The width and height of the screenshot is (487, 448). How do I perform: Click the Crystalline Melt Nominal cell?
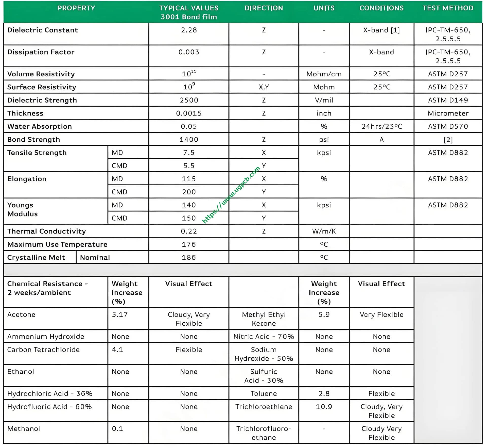pos(95,258)
